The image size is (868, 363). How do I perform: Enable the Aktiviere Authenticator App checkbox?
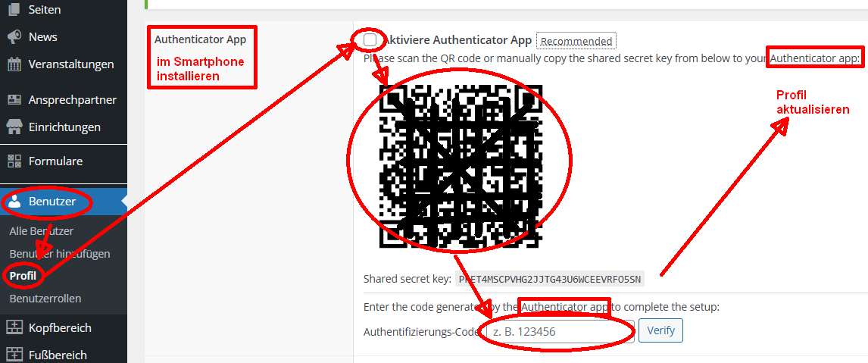pos(370,40)
